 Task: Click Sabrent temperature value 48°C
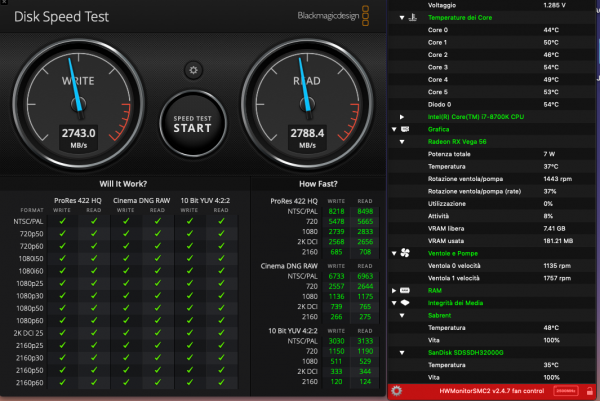551,328
